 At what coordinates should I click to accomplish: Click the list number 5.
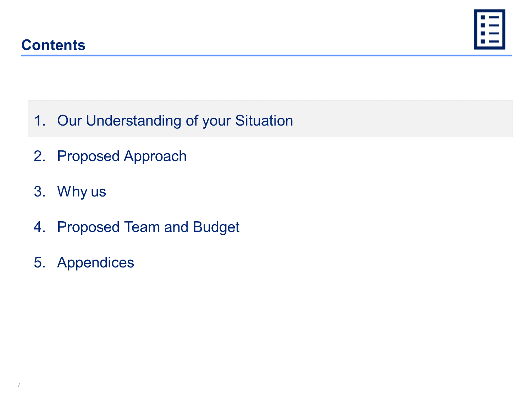point(40,262)
